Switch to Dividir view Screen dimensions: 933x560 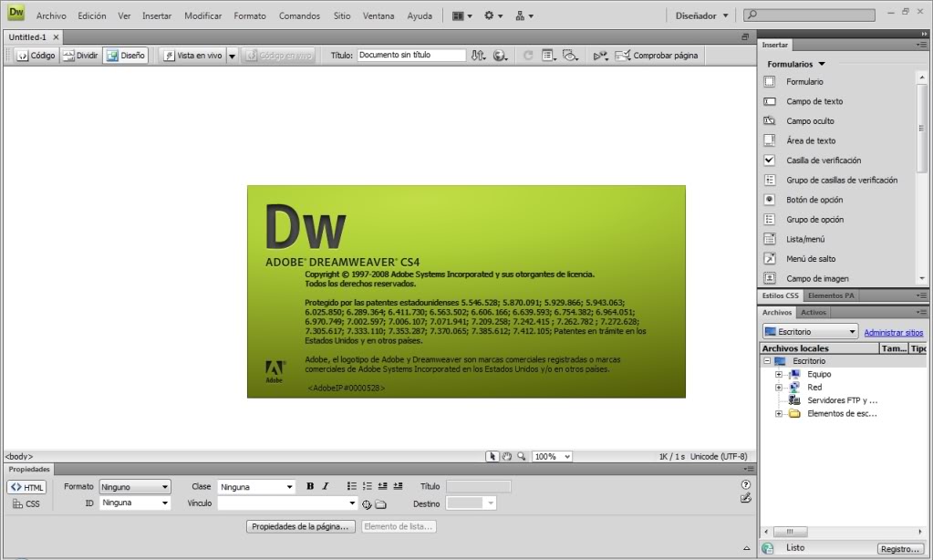80,56
